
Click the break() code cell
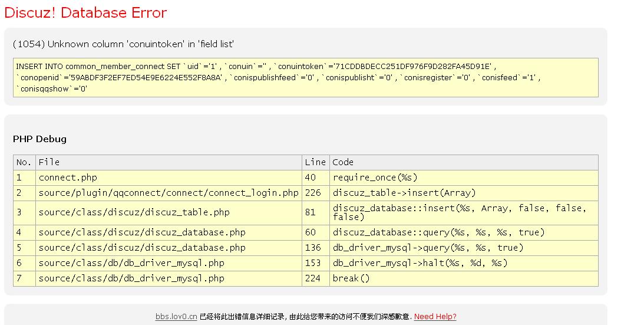351,278
